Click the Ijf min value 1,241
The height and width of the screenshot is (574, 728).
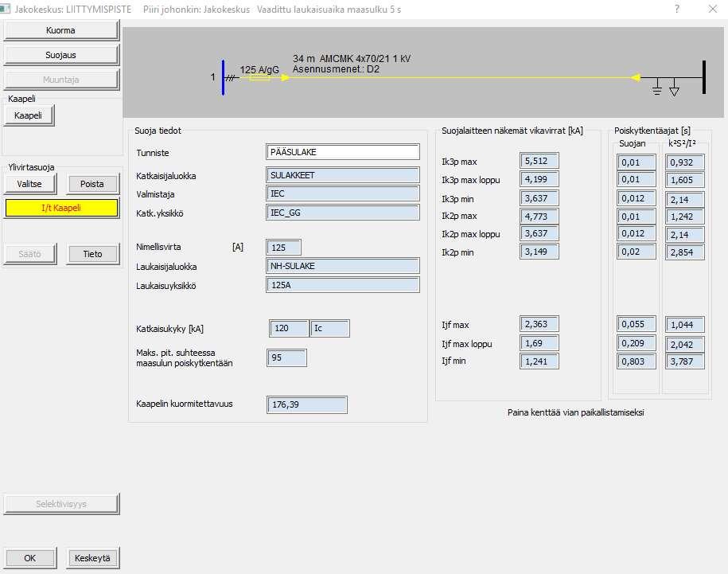coord(539,361)
